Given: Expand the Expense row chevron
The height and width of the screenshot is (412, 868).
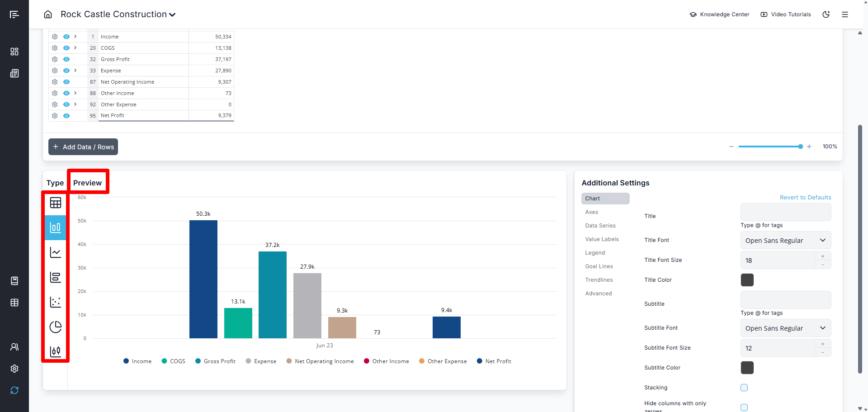Looking at the screenshot, I should pyautogui.click(x=75, y=71).
